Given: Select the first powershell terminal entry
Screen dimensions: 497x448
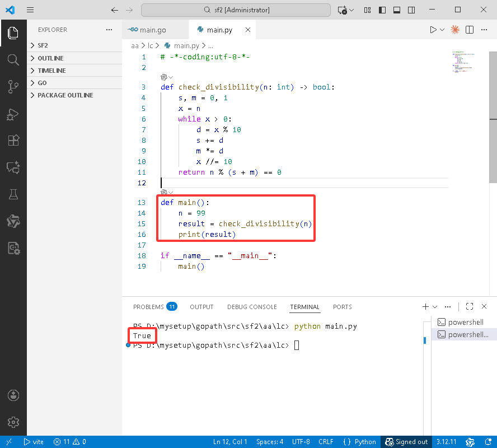Looking at the screenshot, I should [464, 322].
